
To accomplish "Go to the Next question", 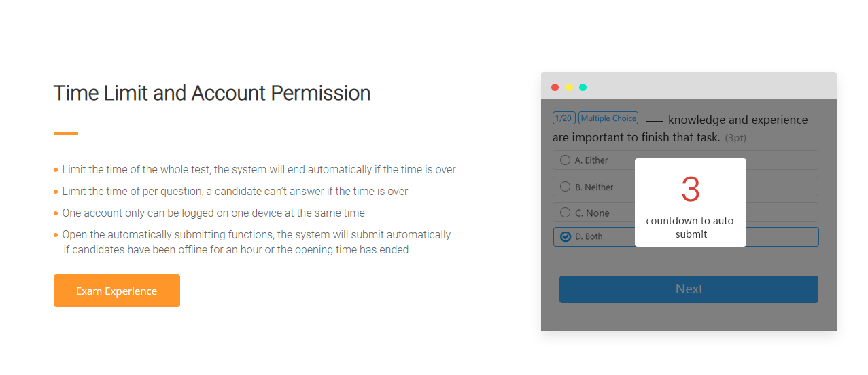I will click(x=689, y=289).
